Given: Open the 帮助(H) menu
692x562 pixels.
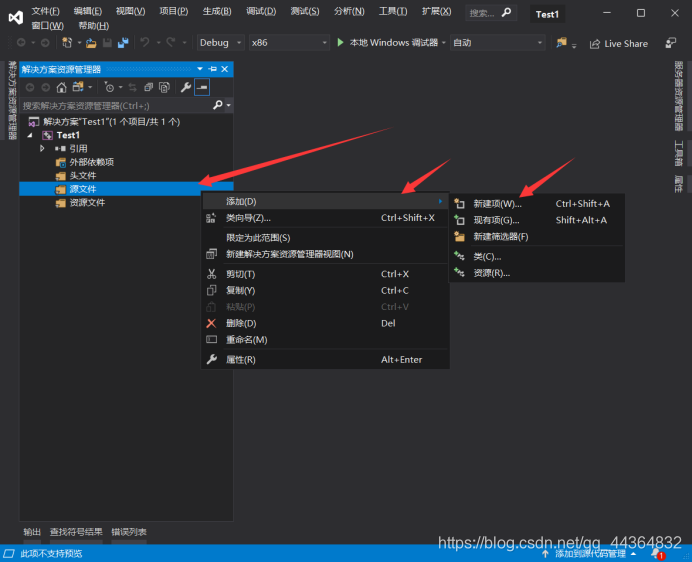Looking at the screenshot, I should click(94, 26).
